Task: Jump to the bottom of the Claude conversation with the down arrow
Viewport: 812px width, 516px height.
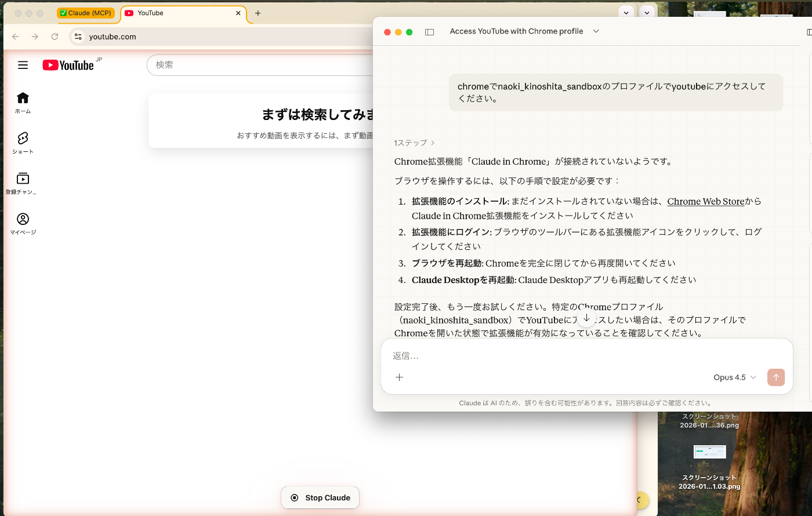Action: [586, 318]
